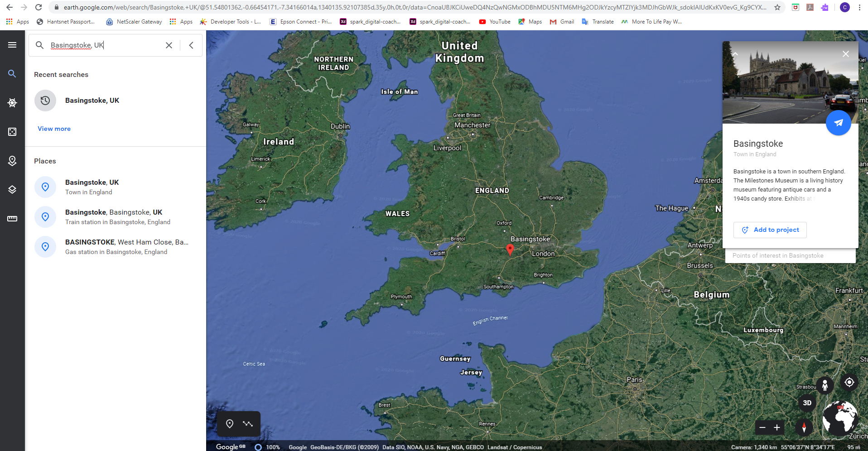Click the Add to project button

coord(770,230)
